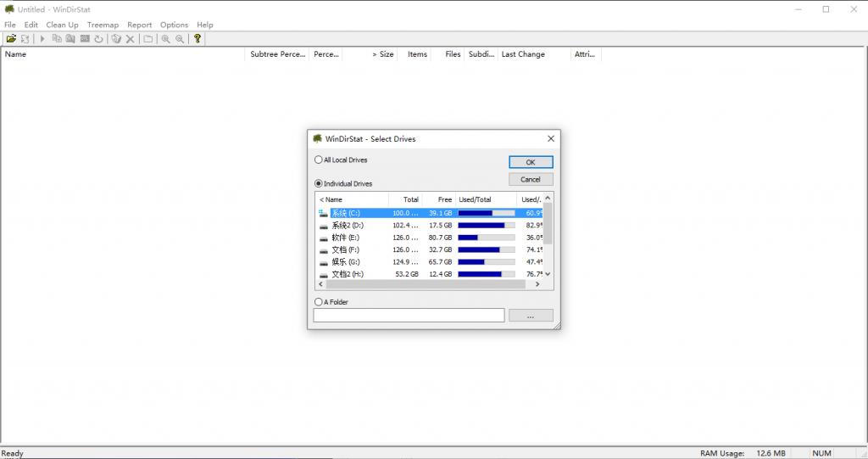The image size is (868, 459).
Task: Open the Treemap menu
Action: coord(103,25)
